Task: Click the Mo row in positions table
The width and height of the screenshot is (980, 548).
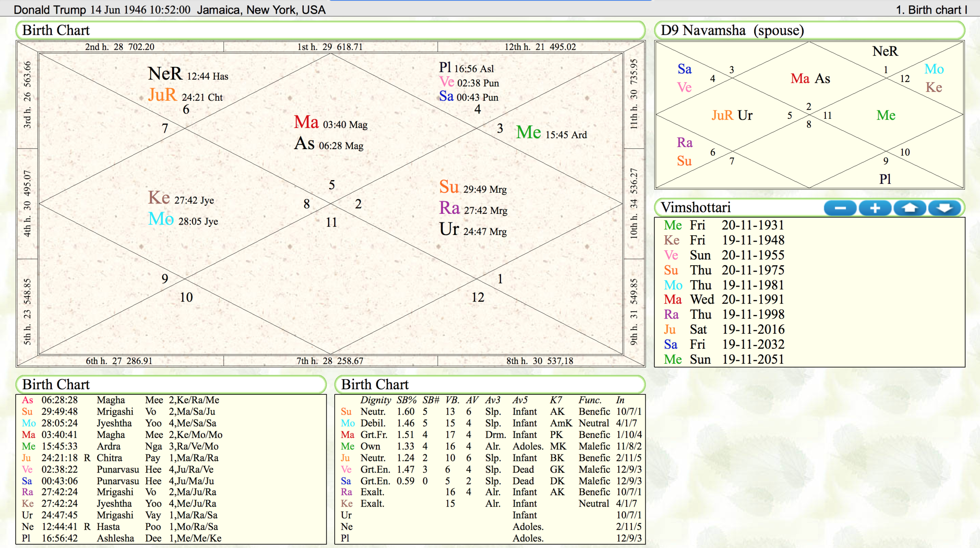Action: point(29,423)
